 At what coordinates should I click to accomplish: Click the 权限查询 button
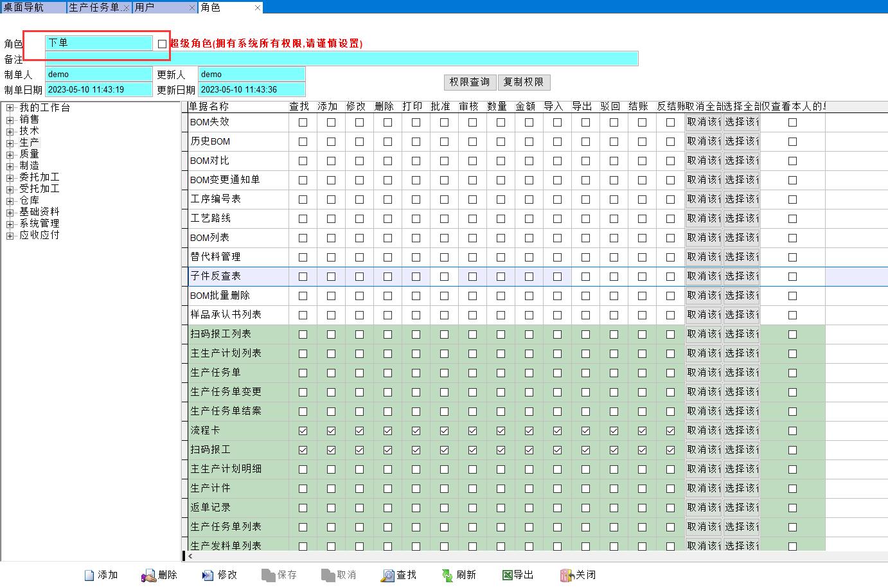click(x=469, y=82)
